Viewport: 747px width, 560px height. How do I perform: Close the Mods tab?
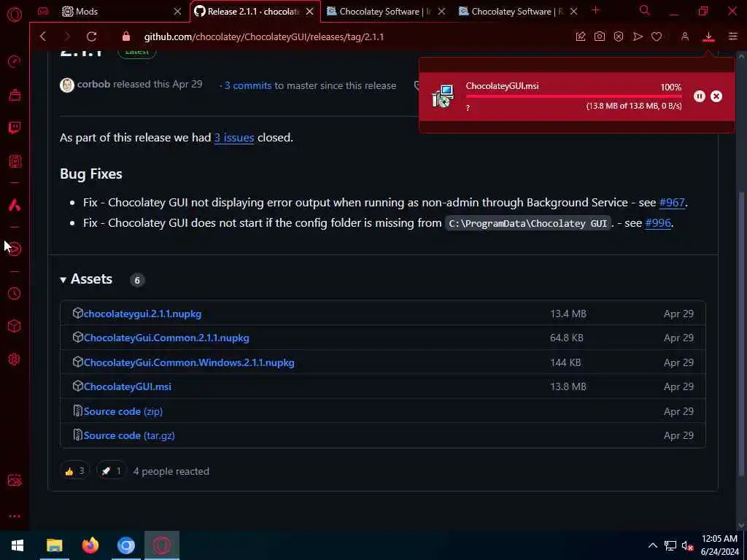[177, 11]
